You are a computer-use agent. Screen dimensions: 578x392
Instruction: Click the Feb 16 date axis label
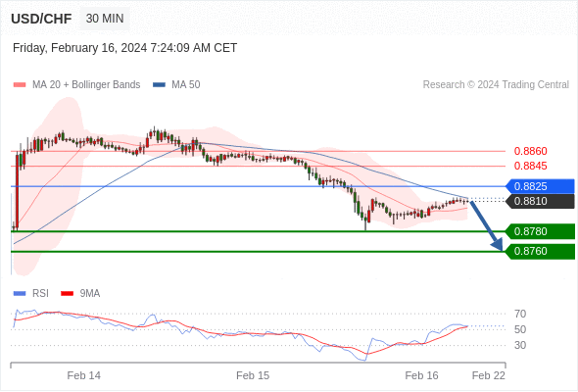coord(421,375)
